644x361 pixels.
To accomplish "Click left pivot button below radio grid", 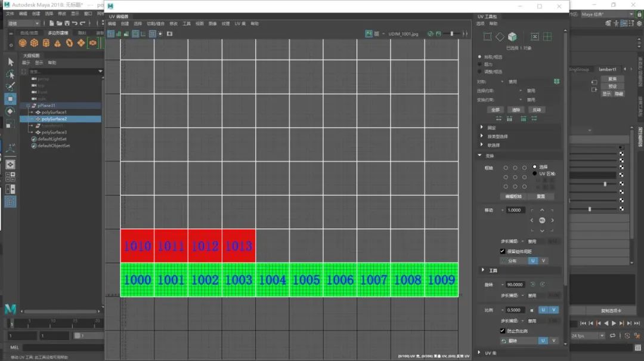I will (513, 196).
